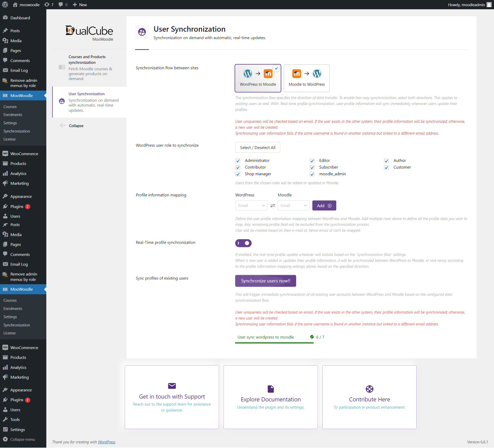Click the first Products menu item
This screenshot has width=494, height=448.
coord(23,163)
